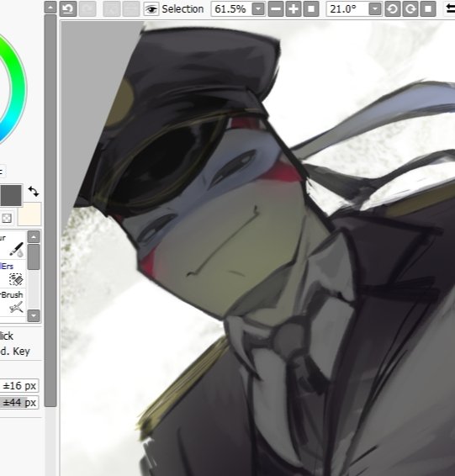Rotate the canvas counterclockwise

coord(392,9)
